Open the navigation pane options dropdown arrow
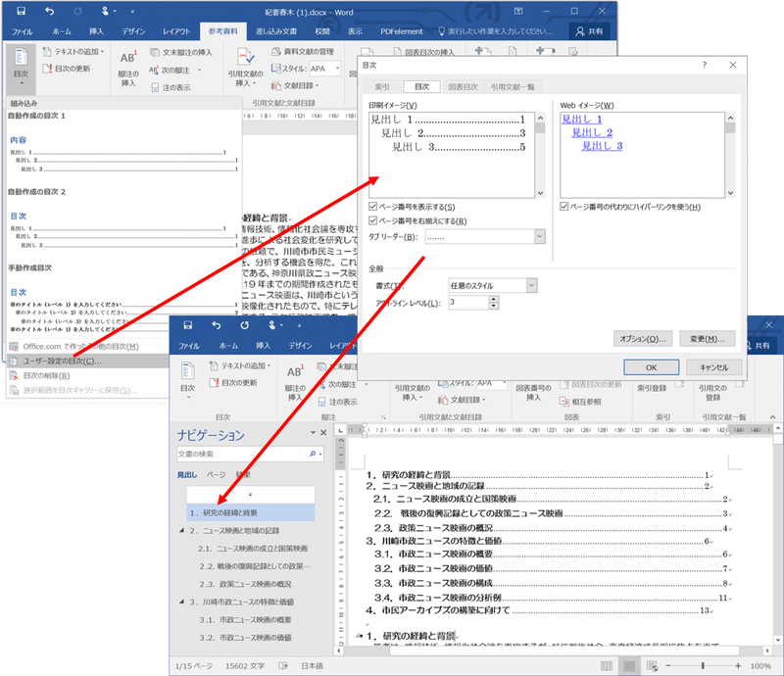 click(313, 433)
